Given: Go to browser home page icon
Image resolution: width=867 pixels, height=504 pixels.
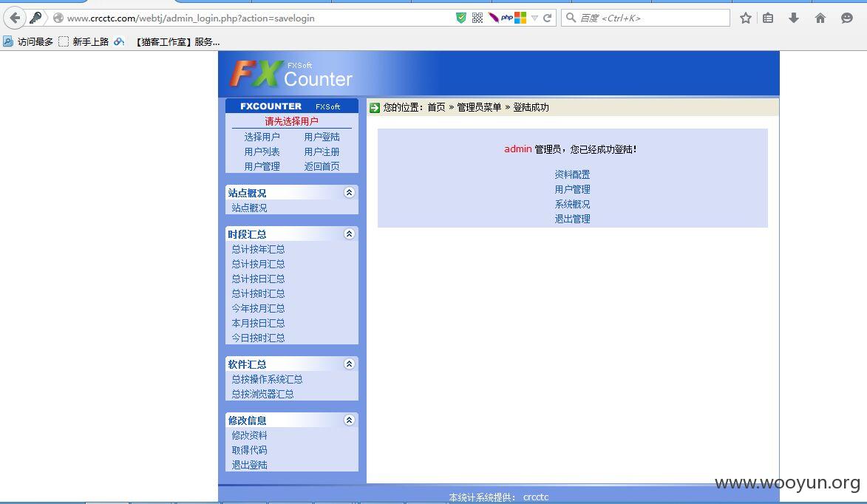Looking at the screenshot, I should [x=820, y=18].
